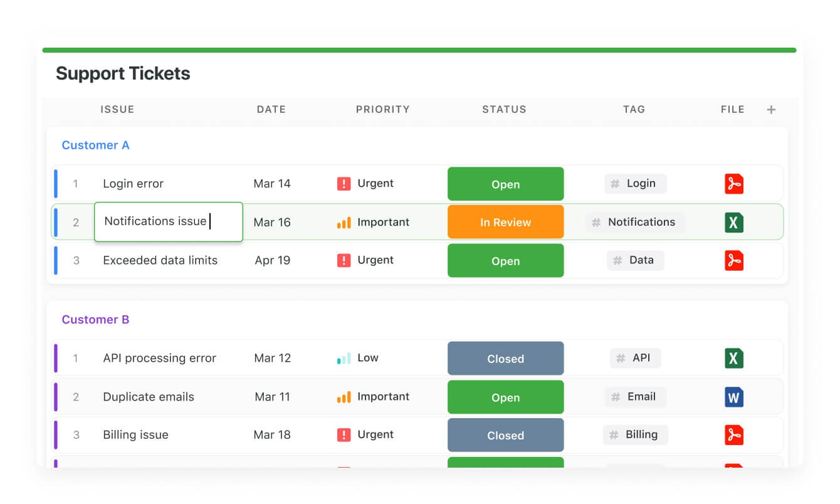Select the Notifications tag
Image resolution: width=840 pixels, height=504 pixels.
tap(635, 222)
